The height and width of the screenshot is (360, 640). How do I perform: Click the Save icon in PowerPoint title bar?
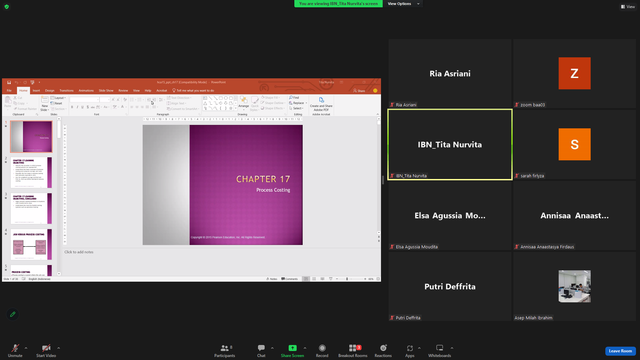tap(9, 82)
